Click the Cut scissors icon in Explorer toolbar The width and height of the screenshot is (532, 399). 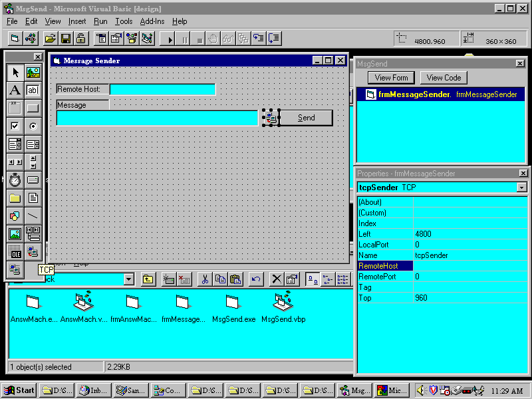(205, 279)
